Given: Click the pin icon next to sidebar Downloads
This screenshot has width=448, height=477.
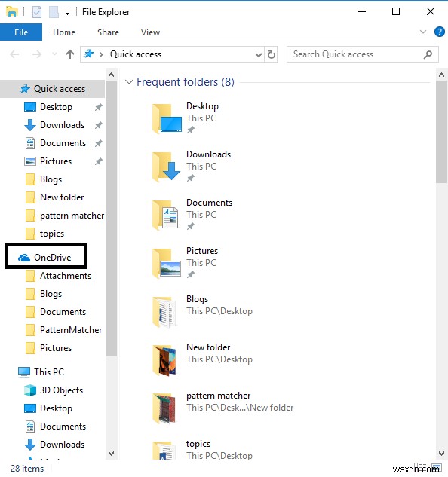Looking at the screenshot, I should tap(98, 125).
